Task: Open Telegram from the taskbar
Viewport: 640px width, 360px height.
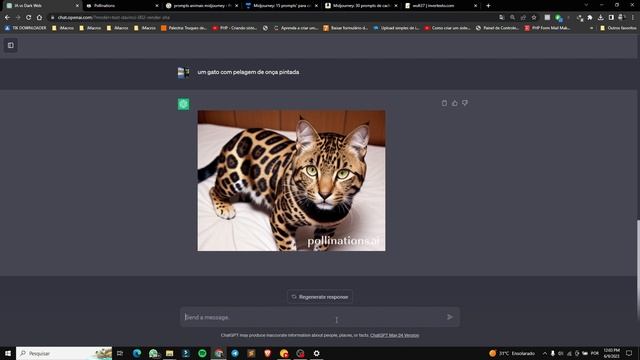Action: click(235, 353)
